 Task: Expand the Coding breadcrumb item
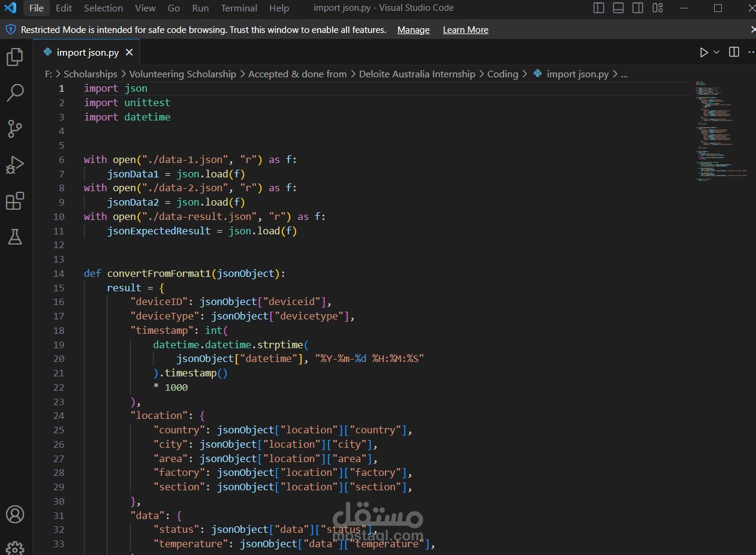(x=502, y=74)
